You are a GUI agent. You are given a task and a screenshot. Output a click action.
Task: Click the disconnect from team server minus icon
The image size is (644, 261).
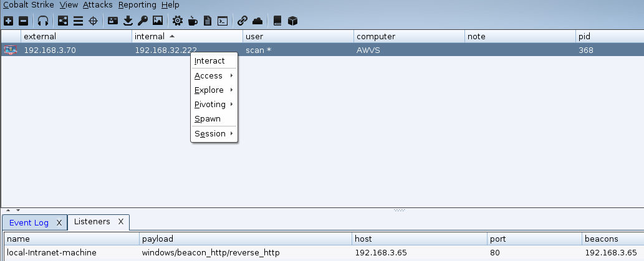tap(24, 21)
